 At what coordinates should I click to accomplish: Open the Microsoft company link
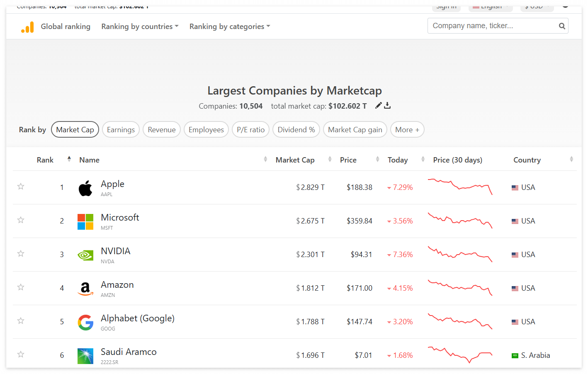click(x=120, y=218)
